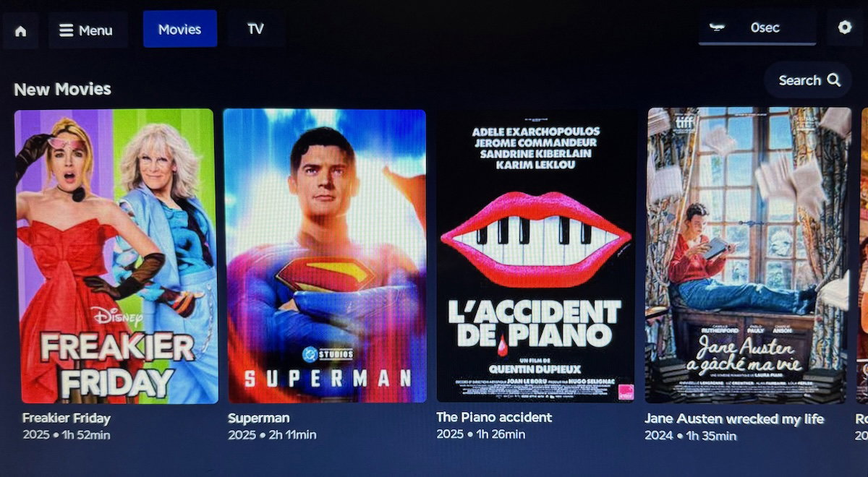
Task: Select the Freakier Friday poster
Action: click(x=116, y=256)
